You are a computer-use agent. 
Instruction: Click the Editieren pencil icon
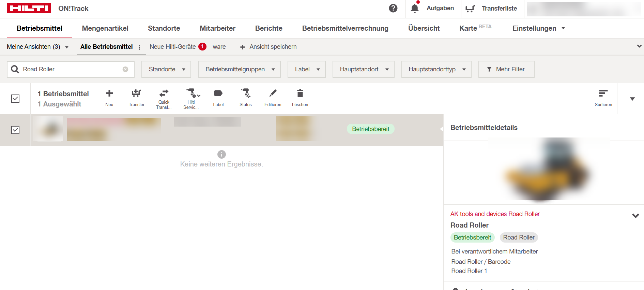click(x=273, y=93)
